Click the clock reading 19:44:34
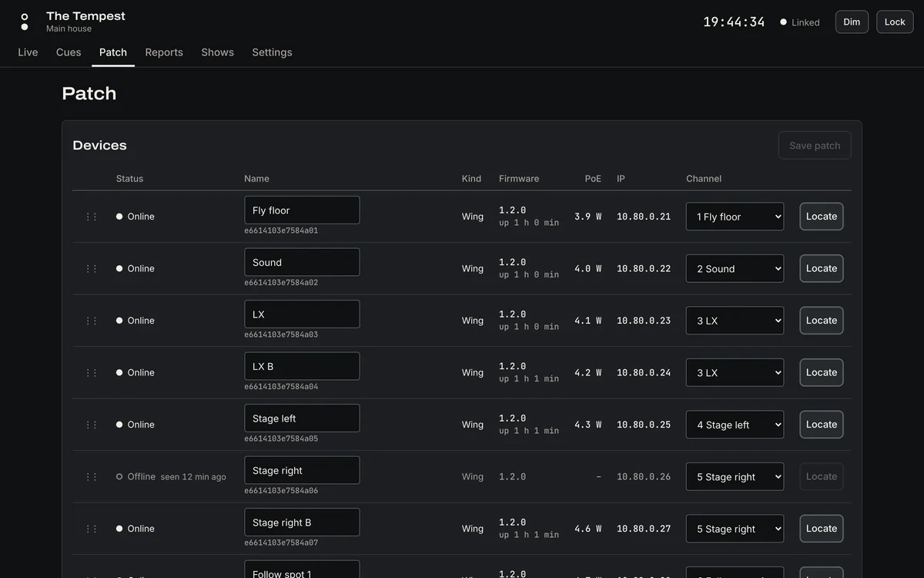This screenshot has width=924, height=578. click(734, 22)
